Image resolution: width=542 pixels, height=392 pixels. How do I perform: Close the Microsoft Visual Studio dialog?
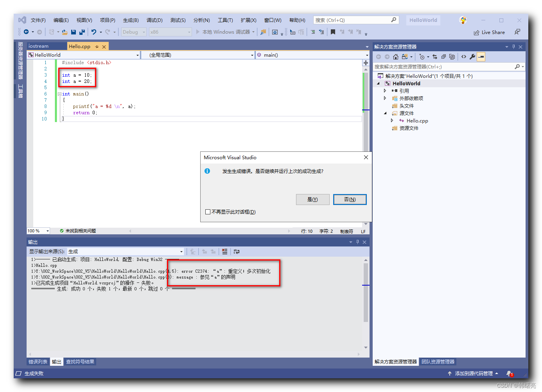(366, 157)
